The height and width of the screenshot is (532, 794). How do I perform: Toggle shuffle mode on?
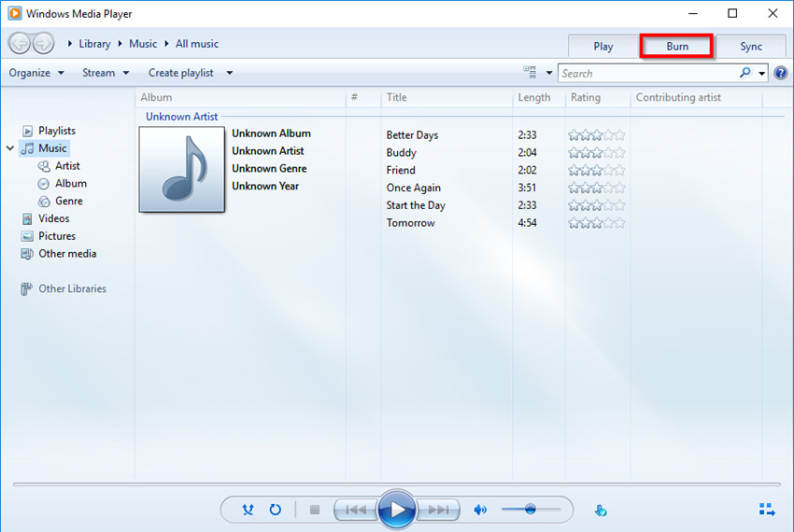click(248, 510)
